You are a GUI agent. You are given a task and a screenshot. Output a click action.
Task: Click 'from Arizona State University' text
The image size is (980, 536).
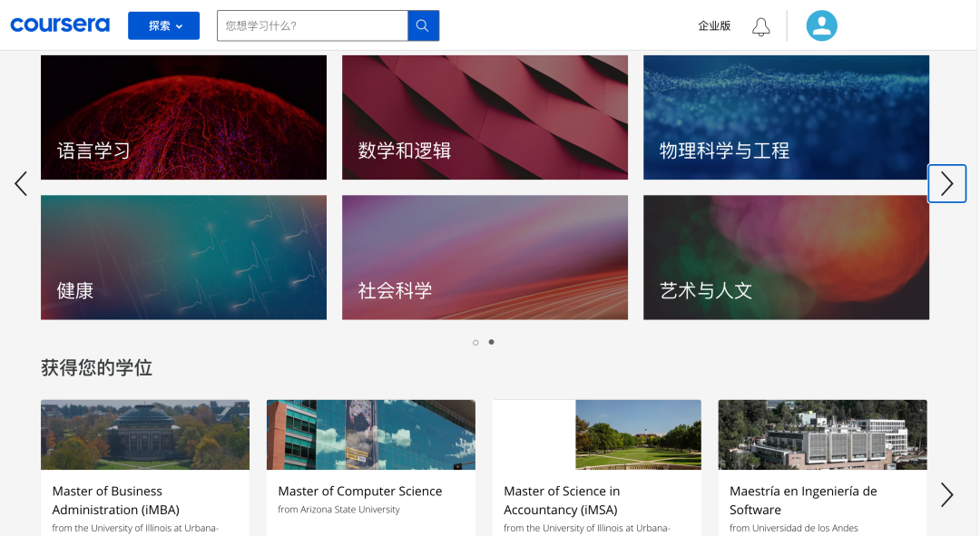(x=338, y=509)
